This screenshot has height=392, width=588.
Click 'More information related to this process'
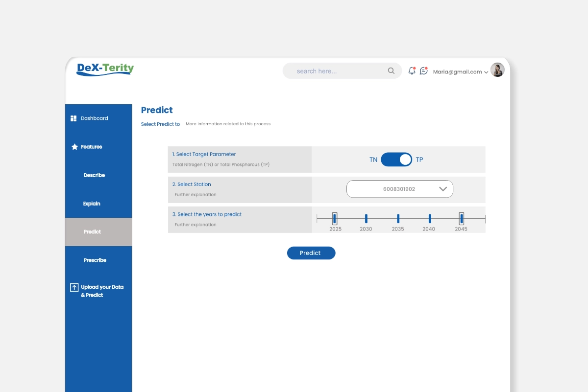point(228,124)
